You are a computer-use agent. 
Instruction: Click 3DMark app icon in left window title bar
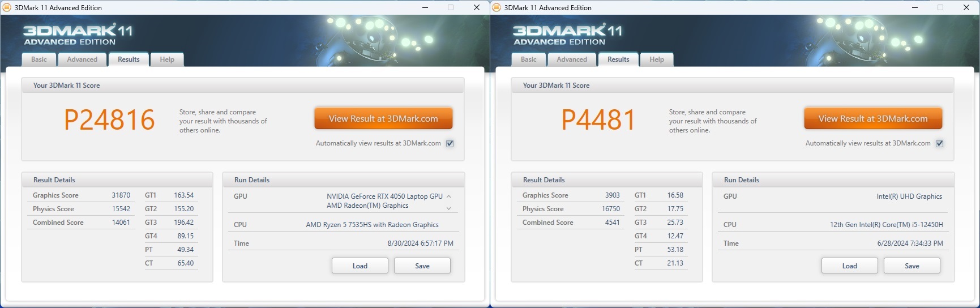pos(7,7)
